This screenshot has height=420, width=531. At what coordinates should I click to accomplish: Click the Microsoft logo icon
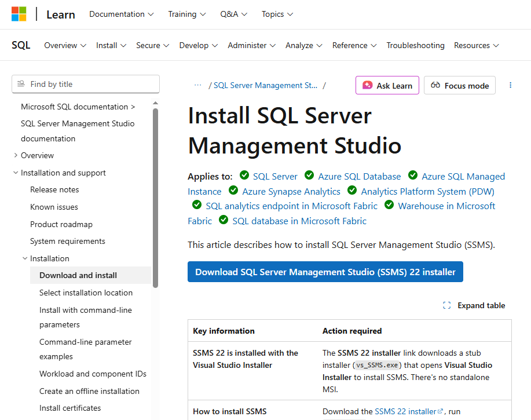pos(19,14)
